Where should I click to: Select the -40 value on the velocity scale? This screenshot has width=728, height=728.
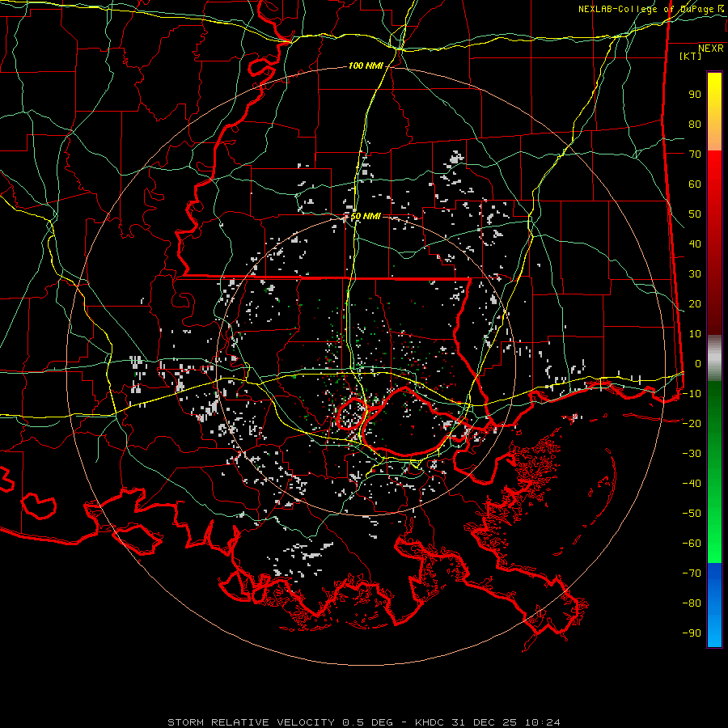pos(692,484)
